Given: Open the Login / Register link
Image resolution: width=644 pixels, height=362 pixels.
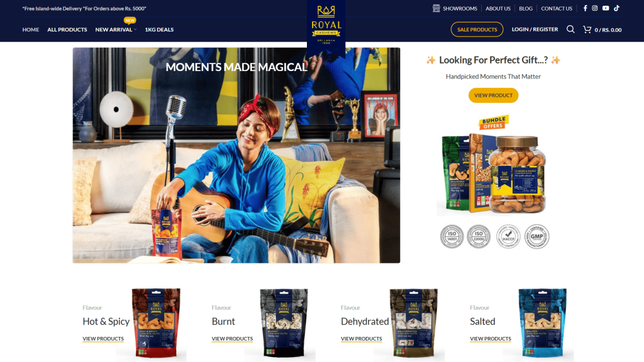Looking at the screenshot, I should [535, 30].
